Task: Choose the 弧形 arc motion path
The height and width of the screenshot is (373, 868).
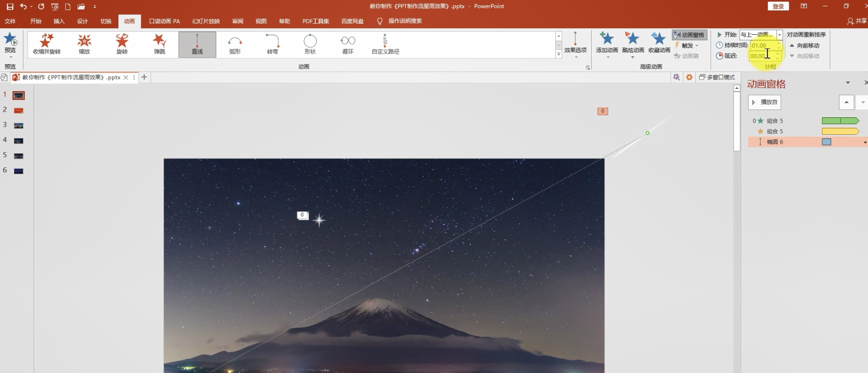Action: [x=235, y=44]
